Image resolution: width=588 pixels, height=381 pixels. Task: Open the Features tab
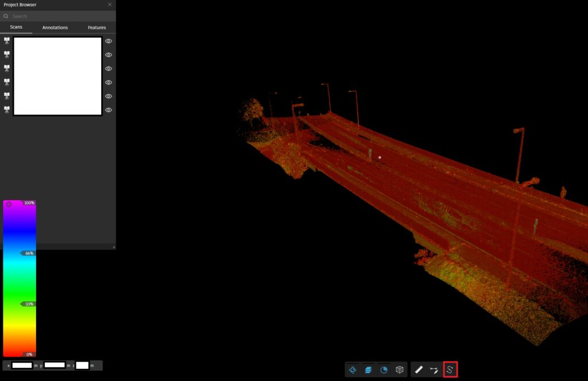pos(96,28)
